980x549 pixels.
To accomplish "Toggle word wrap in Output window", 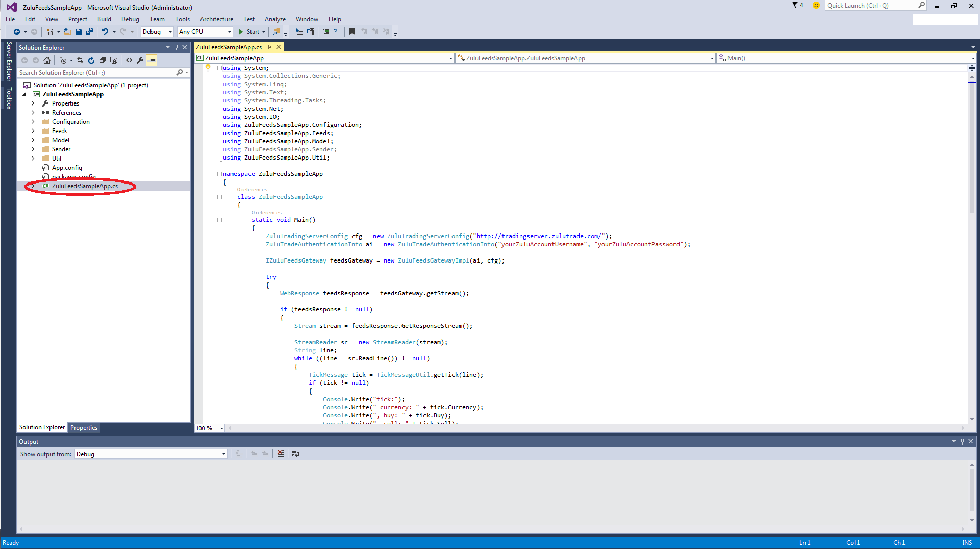I will (x=296, y=454).
